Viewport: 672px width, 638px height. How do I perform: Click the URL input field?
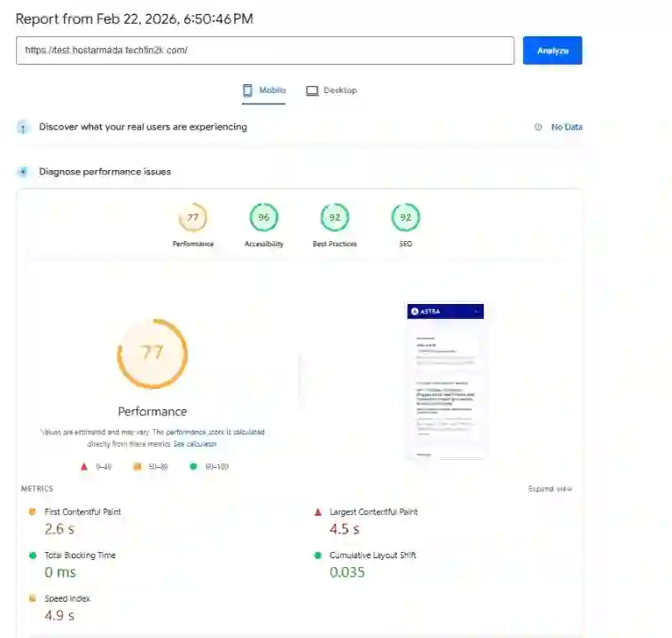[265, 51]
